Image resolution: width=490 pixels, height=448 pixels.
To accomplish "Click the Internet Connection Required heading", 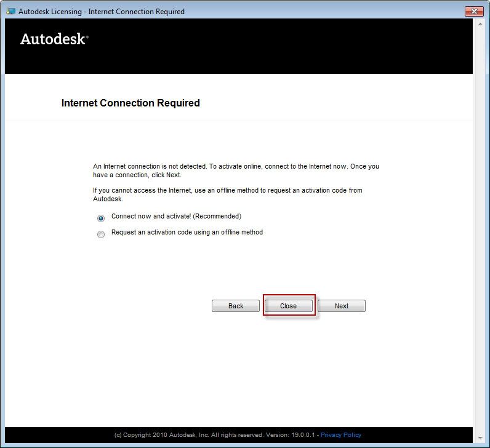I will 131,103.
